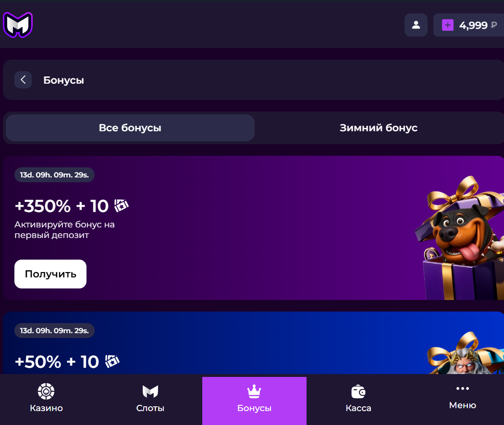Click the purple plus deposit icon
Screen dimensions: 504x425
tap(447, 25)
